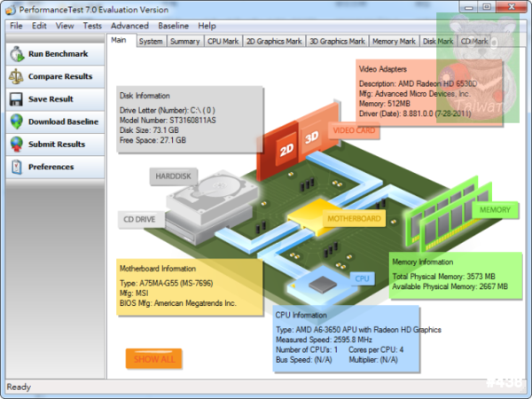Image resolution: width=532 pixels, height=399 pixels.
Task: Click the Submit Results icon
Action: 16,144
